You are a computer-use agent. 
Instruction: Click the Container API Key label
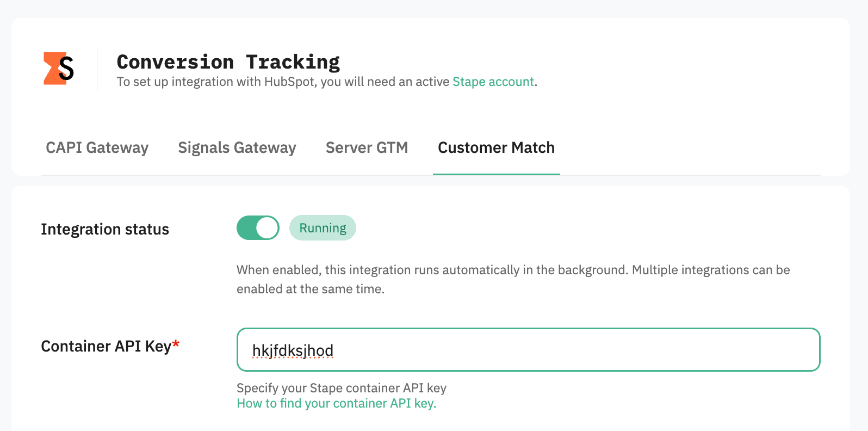click(x=106, y=346)
